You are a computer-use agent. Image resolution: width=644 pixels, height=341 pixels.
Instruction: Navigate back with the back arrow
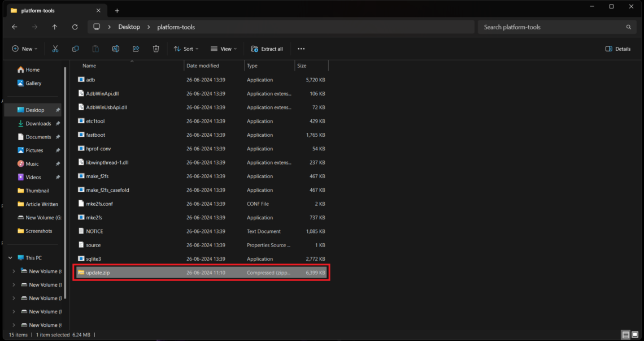(14, 27)
